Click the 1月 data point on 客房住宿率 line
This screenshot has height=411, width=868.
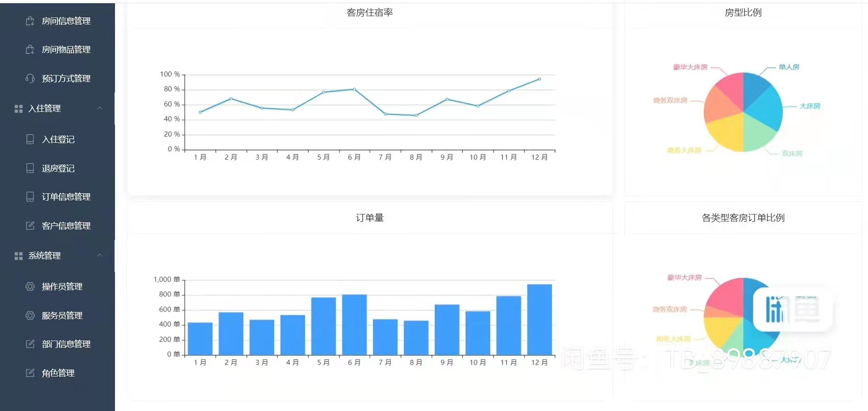click(200, 112)
